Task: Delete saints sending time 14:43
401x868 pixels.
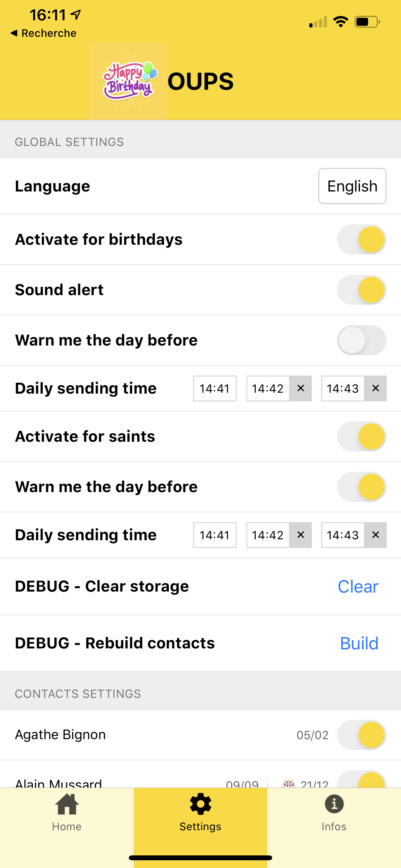Action: pos(375,535)
